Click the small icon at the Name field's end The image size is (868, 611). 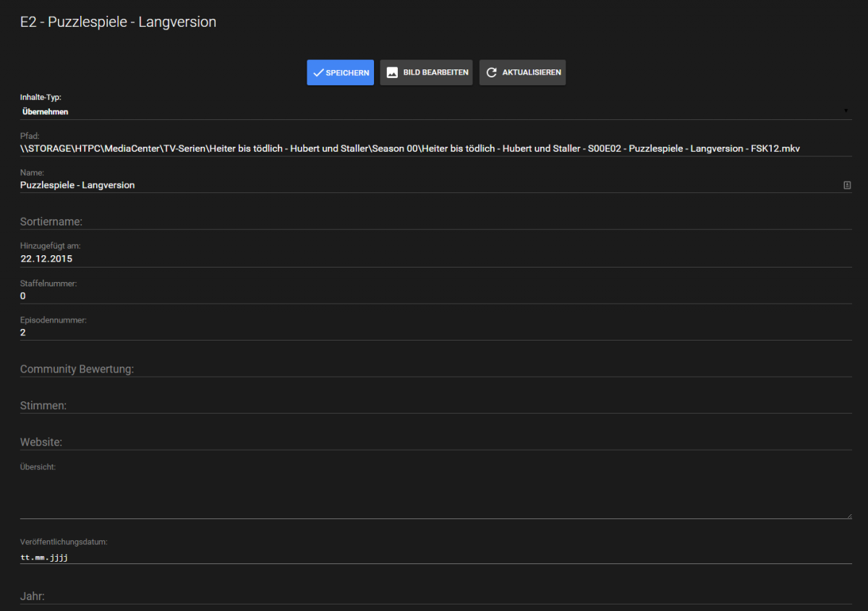click(847, 185)
